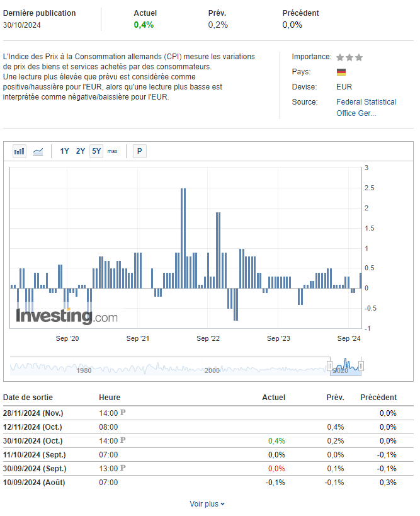Click the Voir plus chevron arrow
The width and height of the screenshot is (420, 516).
tap(223, 504)
